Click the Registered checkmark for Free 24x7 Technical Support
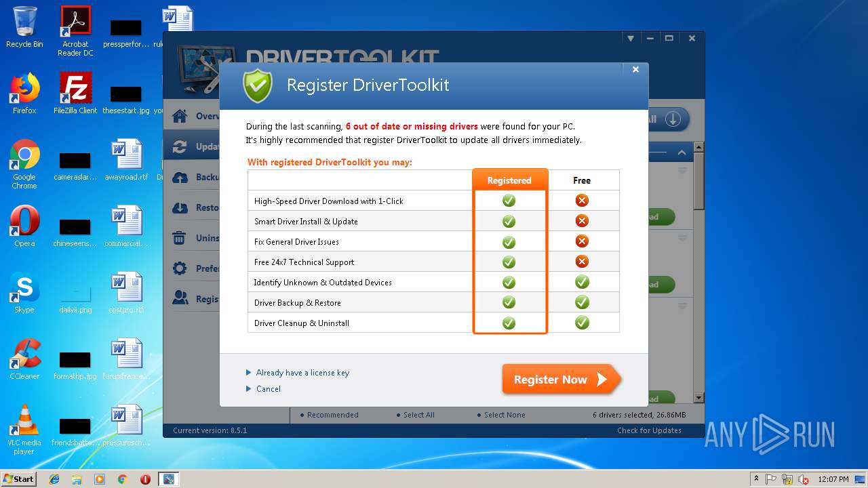This screenshot has width=868, height=488. click(509, 262)
